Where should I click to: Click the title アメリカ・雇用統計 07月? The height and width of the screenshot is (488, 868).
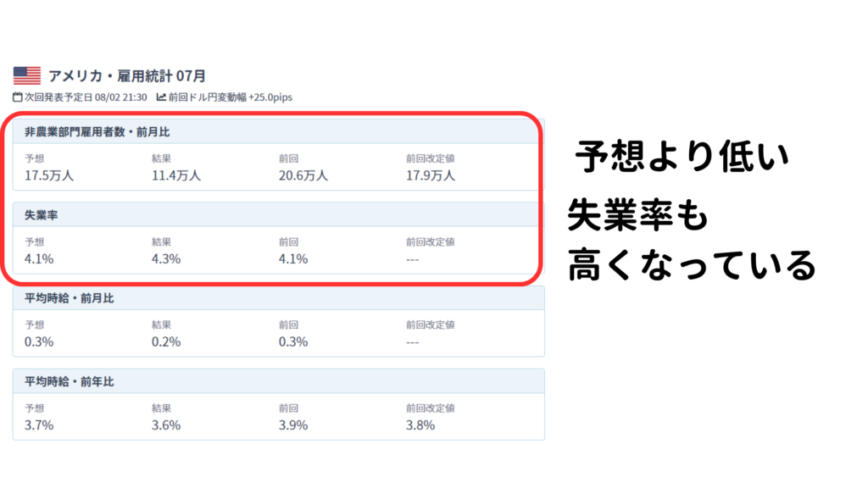127,76
